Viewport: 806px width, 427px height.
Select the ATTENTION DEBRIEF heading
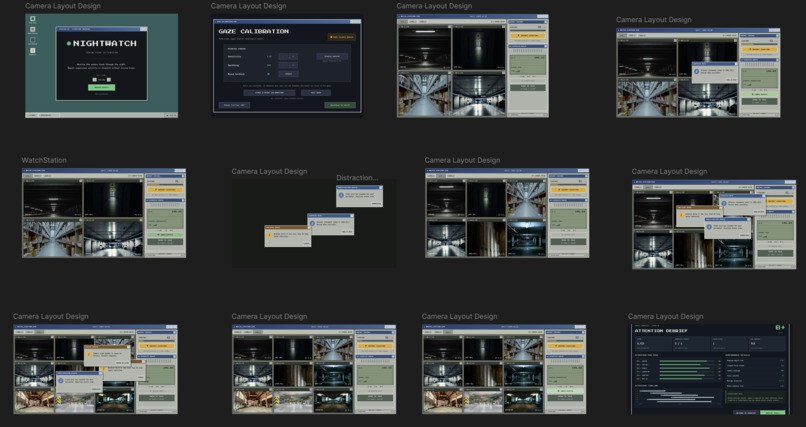661,331
